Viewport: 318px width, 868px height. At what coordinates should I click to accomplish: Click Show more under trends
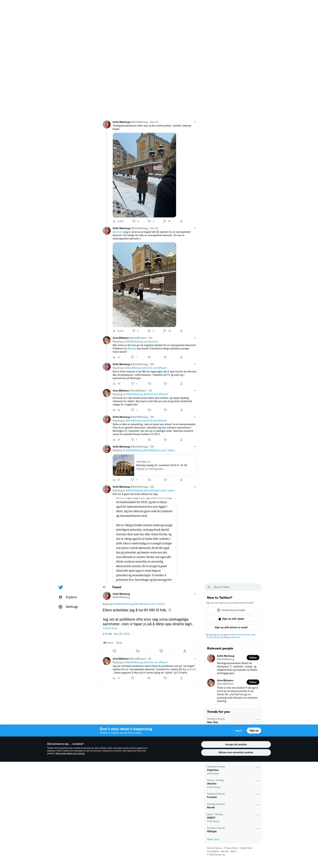click(x=213, y=839)
